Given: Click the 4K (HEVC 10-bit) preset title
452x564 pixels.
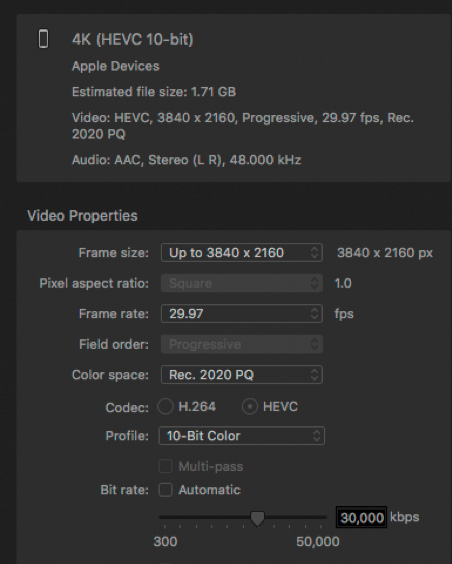Looking at the screenshot, I should 133,39.
